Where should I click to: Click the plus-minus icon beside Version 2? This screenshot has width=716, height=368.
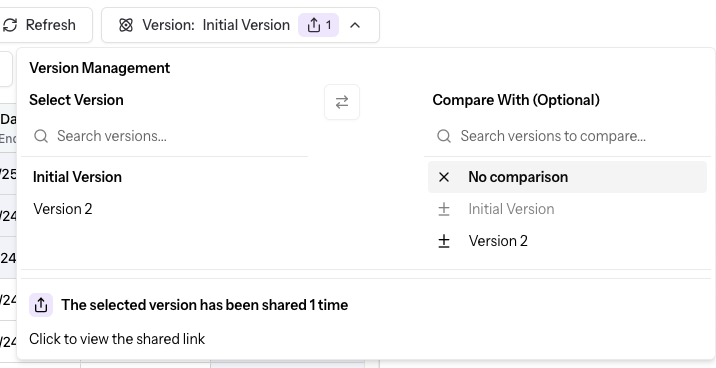click(x=444, y=241)
